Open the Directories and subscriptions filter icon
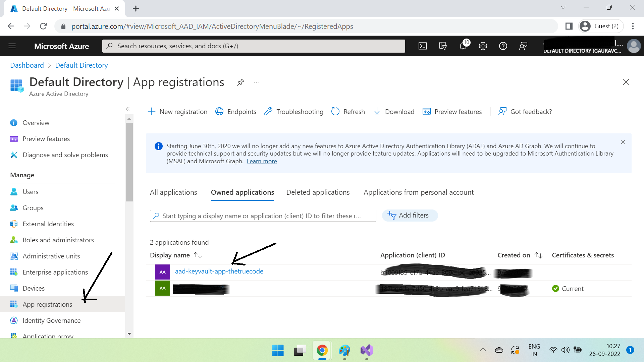This screenshot has width=644, height=362. click(x=443, y=46)
